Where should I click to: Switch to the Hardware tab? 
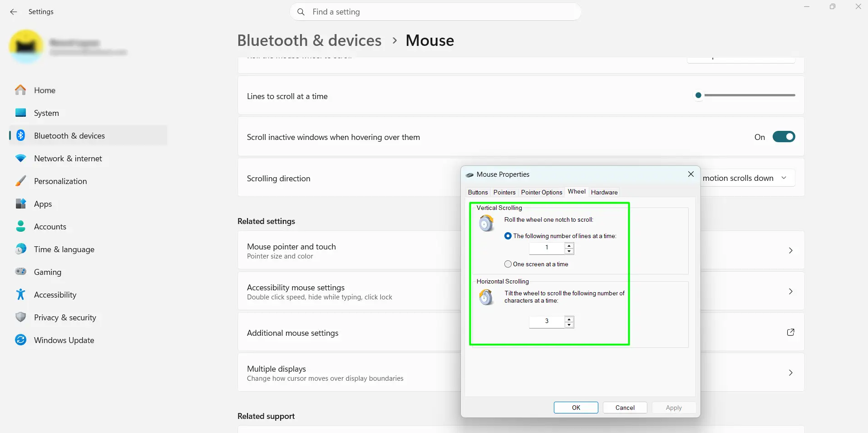click(604, 192)
